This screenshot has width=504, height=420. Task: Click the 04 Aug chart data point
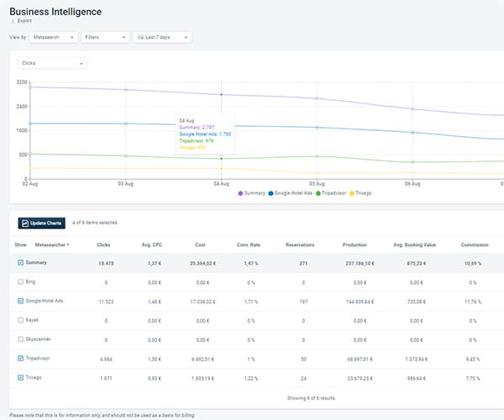pyautogui.click(x=222, y=95)
